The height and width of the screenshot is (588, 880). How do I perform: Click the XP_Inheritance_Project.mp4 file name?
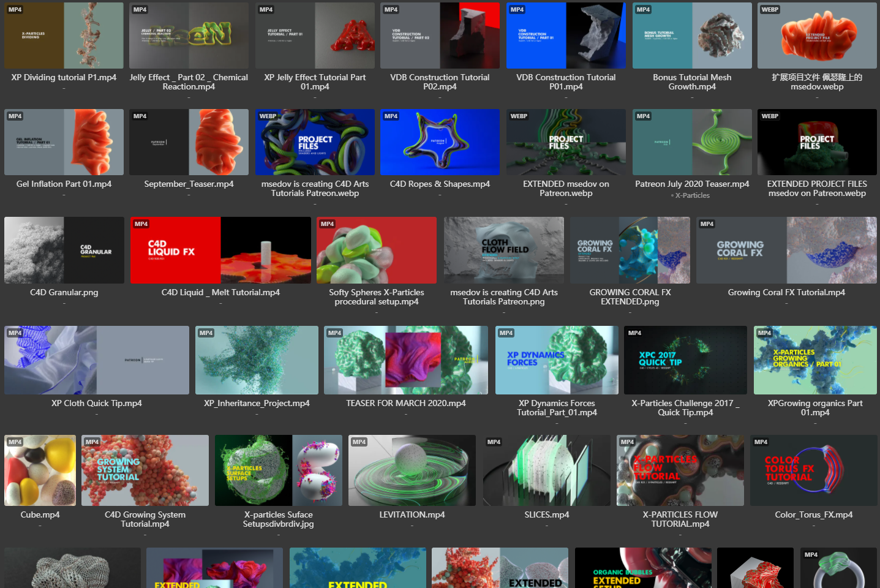coord(257,403)
